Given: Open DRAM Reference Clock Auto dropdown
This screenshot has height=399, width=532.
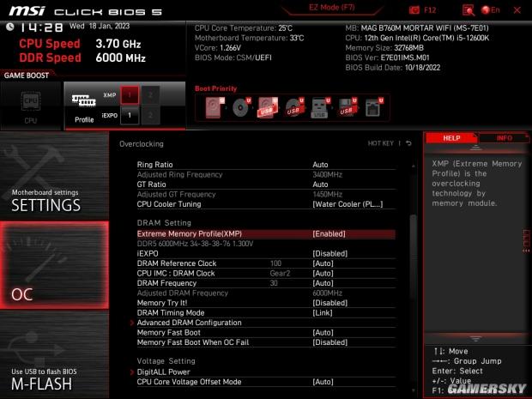Looking at the screenshot, I should point(323,263).
